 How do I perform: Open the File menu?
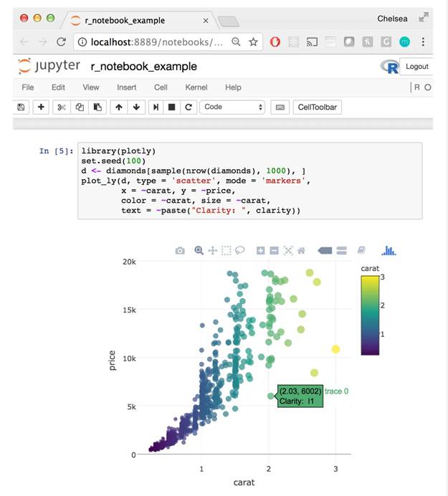[x=28, y=87]
